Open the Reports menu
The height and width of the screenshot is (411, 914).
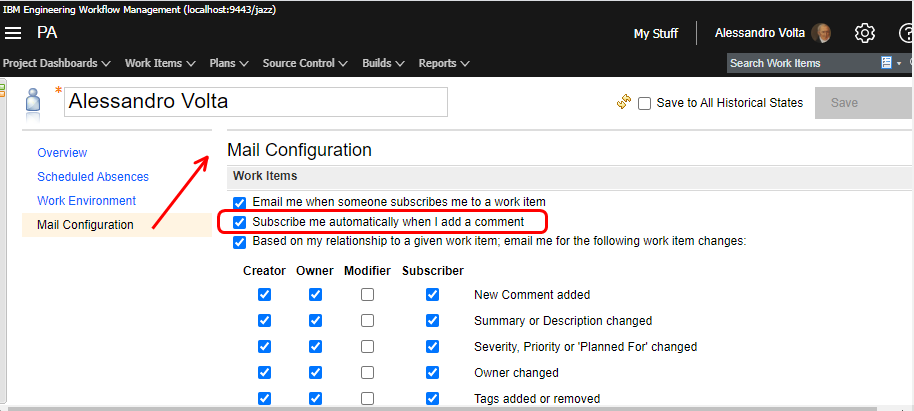(443, 63)
